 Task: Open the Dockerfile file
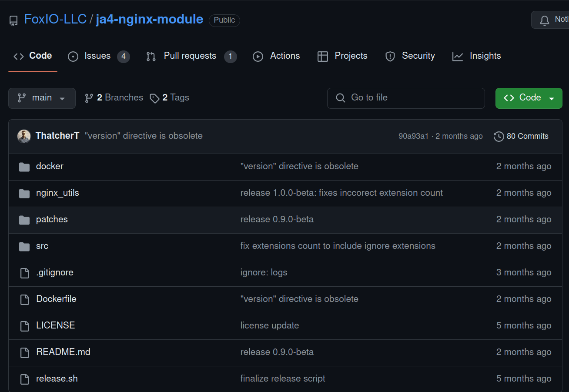click(x=56, y=299)
